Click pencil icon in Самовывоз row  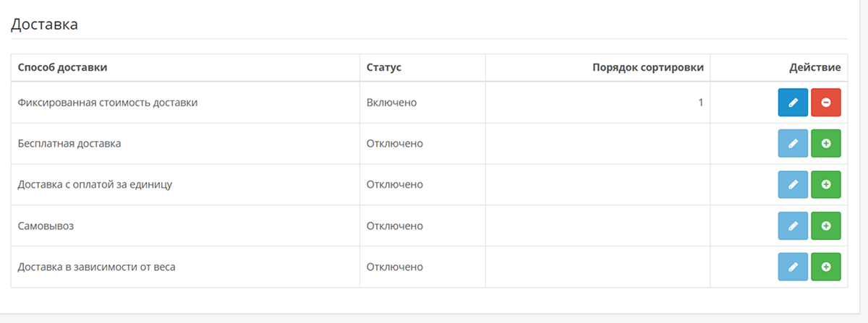pos(793,226)
